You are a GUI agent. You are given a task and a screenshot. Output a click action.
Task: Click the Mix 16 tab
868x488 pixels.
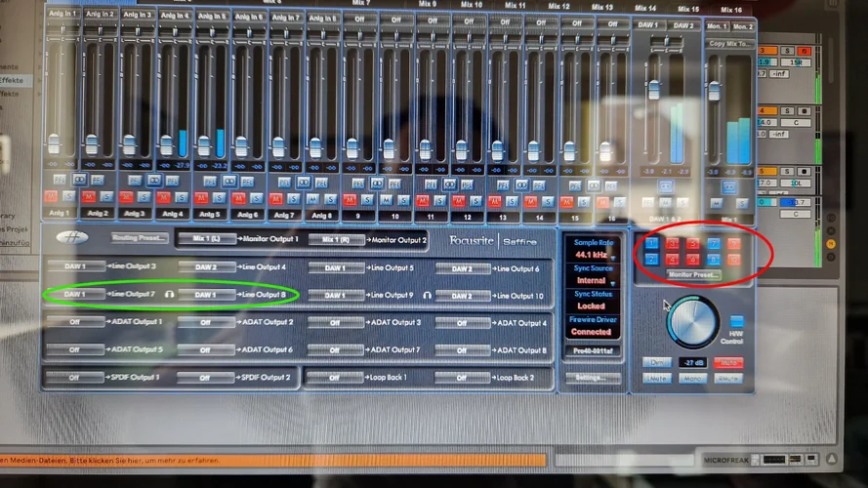(x=729, y=8)
